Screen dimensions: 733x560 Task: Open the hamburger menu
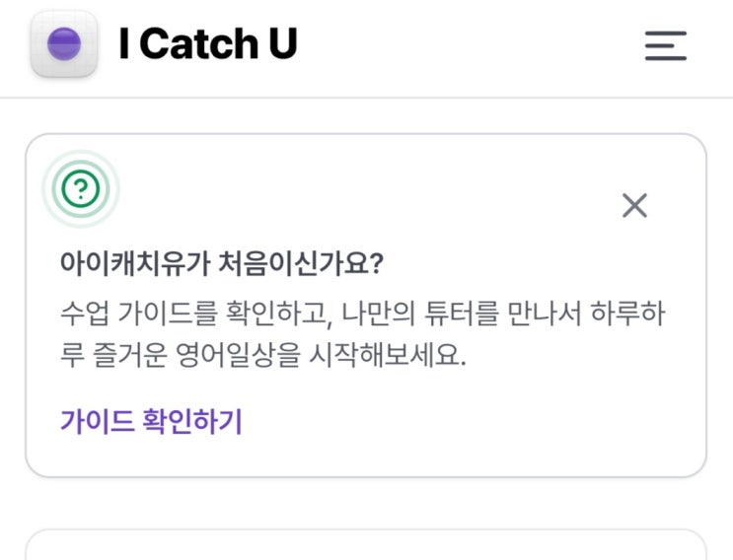coord(666,45)
